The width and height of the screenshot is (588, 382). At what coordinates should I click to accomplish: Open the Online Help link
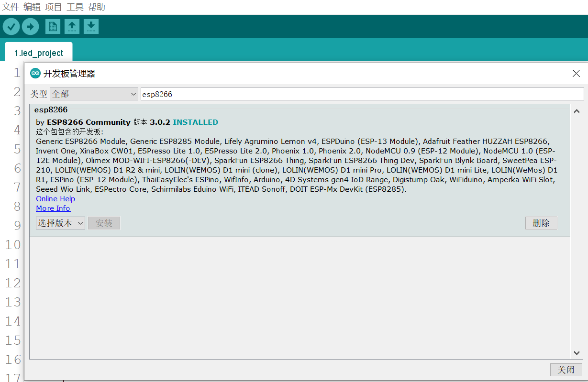(55, 198)
